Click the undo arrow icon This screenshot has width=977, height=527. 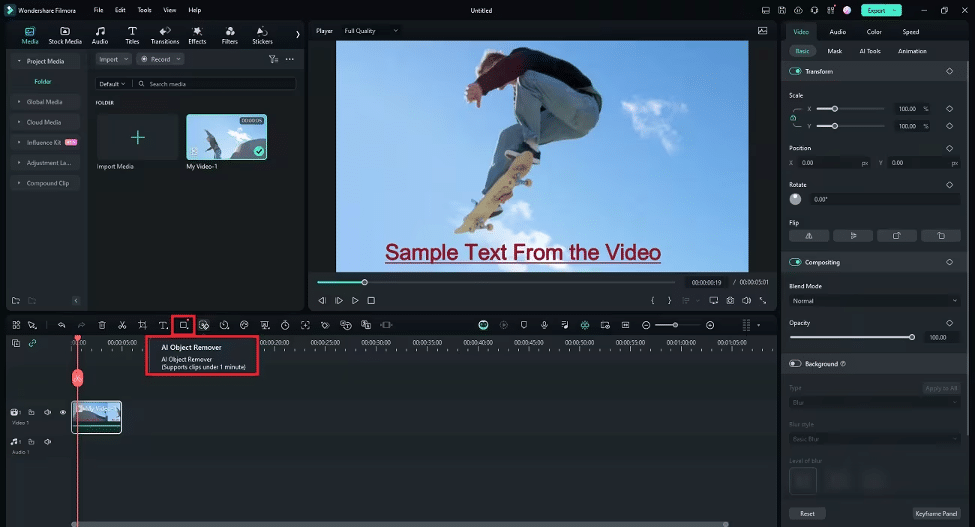coord(62,325)
